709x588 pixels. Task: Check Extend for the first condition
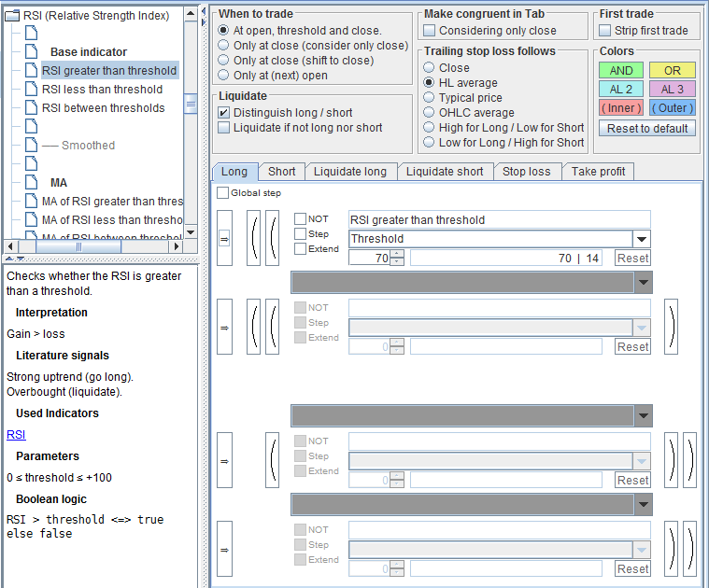tap(300, 249)
